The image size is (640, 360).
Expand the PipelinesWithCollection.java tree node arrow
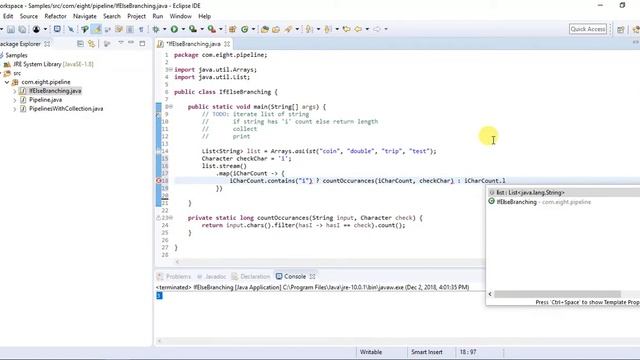click(x=15, y=109)
